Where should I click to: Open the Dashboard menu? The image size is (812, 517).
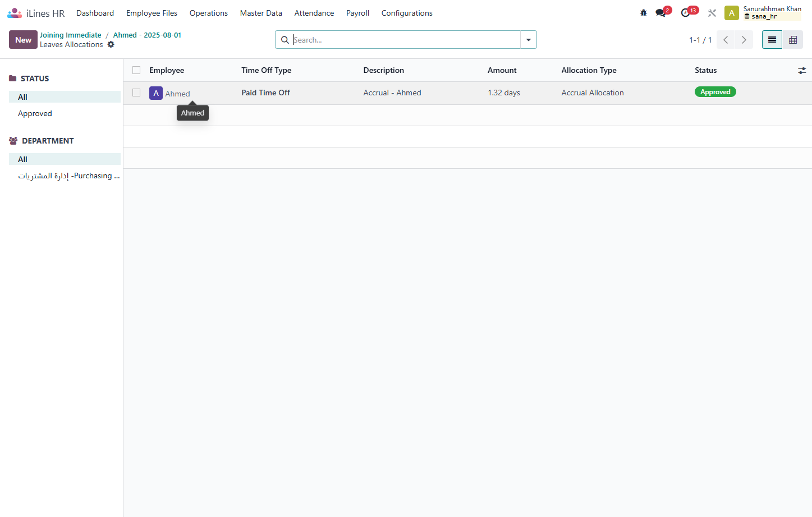95,13
